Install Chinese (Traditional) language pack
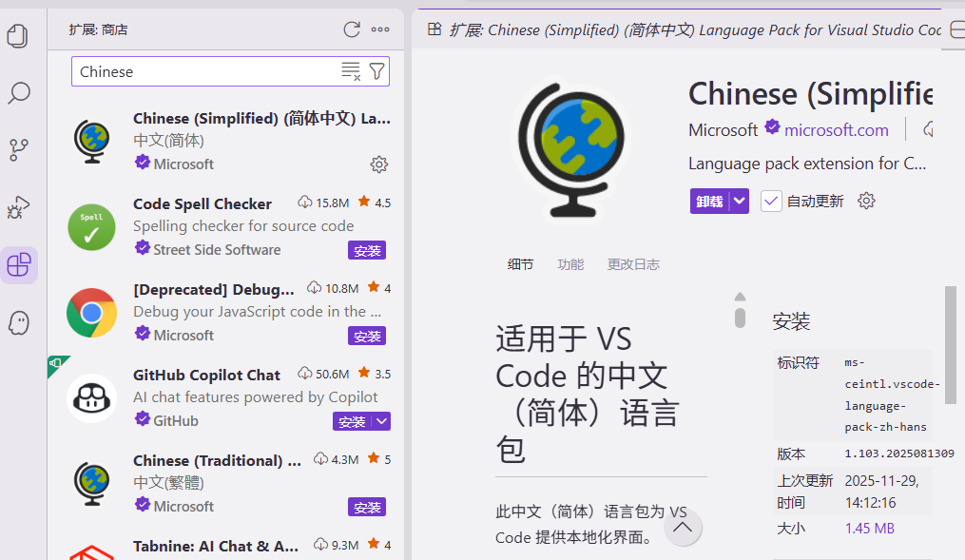Screen dimensions: 965x560 [x=367, y=507]
